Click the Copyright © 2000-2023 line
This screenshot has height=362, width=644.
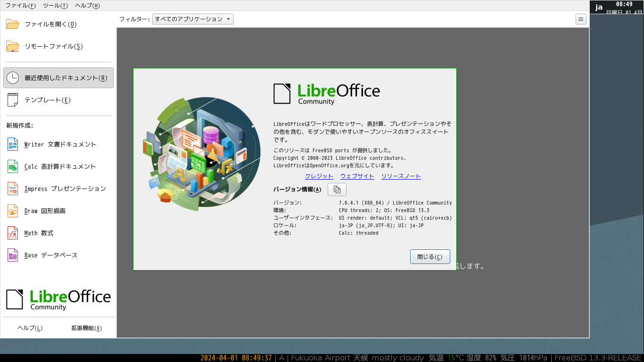[339, 158]
